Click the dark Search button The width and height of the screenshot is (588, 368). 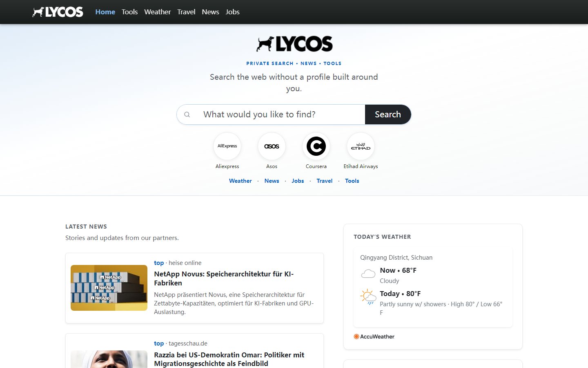[x=388, y=114]
